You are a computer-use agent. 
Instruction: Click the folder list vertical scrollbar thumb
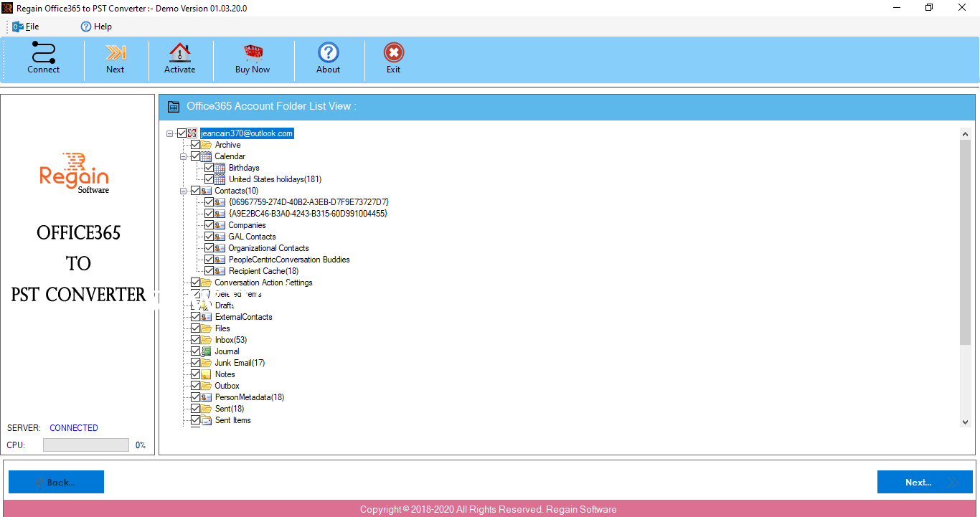click(x=965, y=242)
